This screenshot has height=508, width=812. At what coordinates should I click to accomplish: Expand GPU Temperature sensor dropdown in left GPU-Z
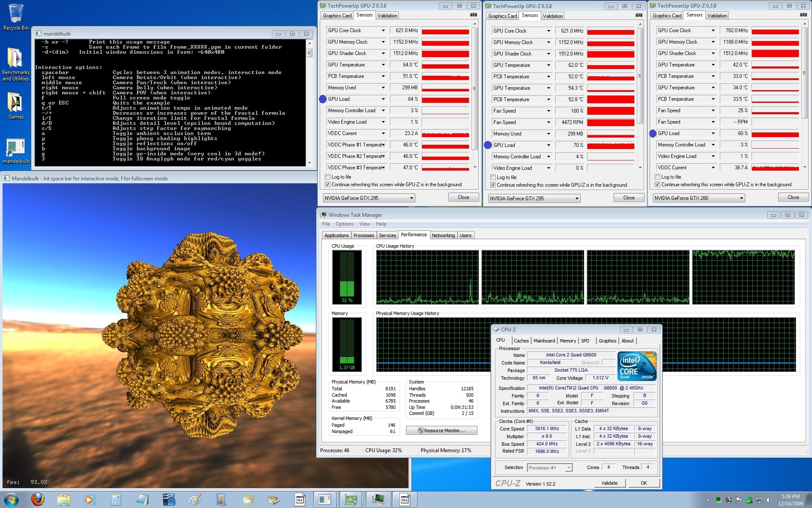click(x=383, y=65)
